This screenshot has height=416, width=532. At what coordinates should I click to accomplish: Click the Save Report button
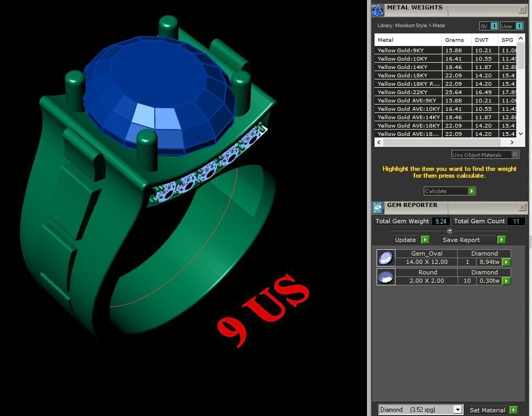pos(473,240)
